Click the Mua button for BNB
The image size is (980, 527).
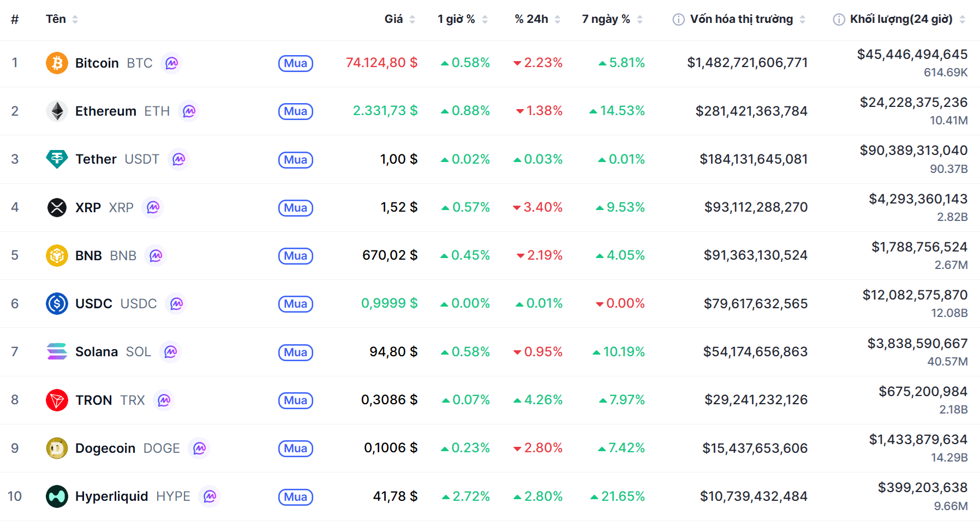coord(296,256)
